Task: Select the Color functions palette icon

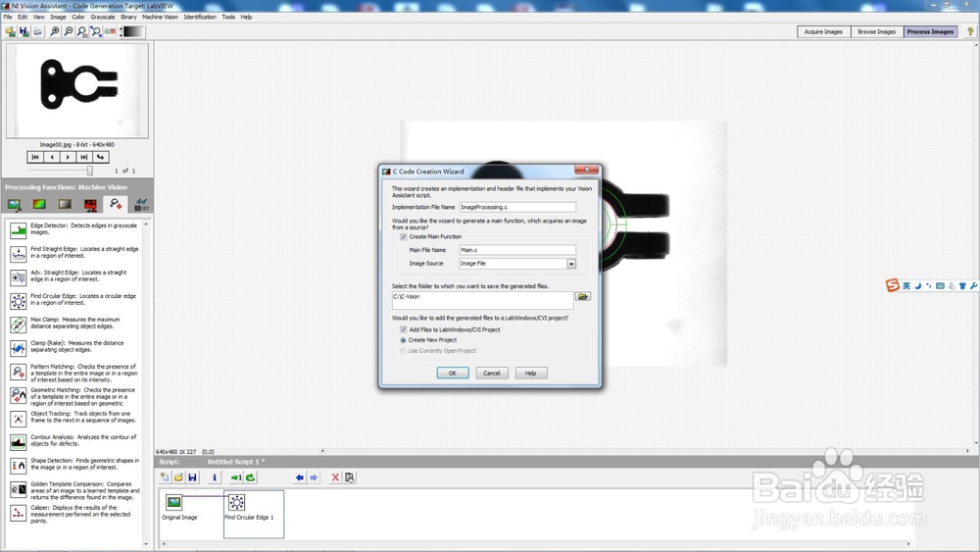Action: [39, 204]
